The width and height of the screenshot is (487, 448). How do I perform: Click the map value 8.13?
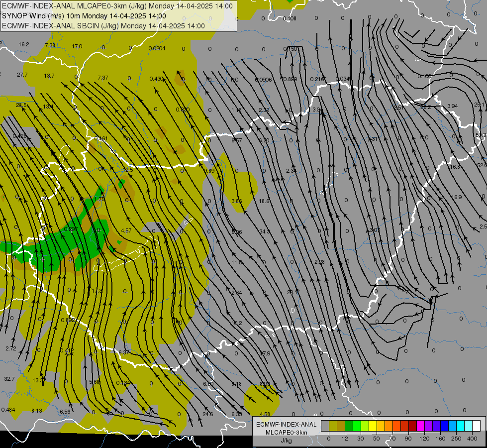(37, 411)
